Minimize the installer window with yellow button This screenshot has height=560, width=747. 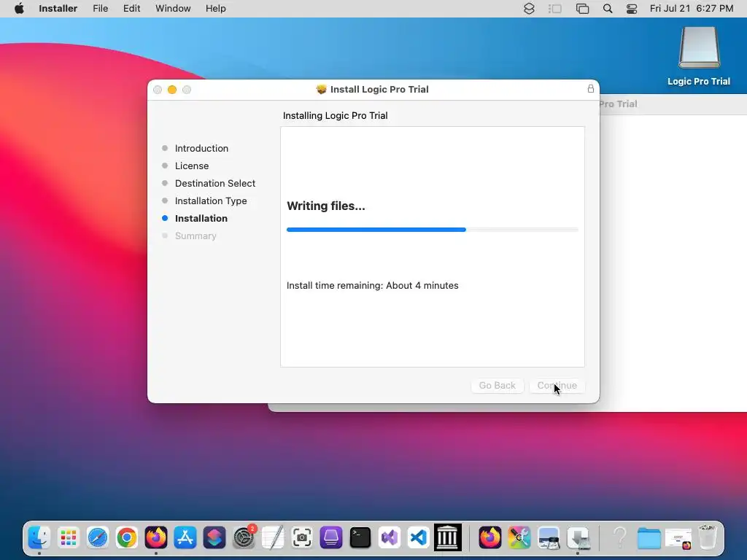click(172, 90)
